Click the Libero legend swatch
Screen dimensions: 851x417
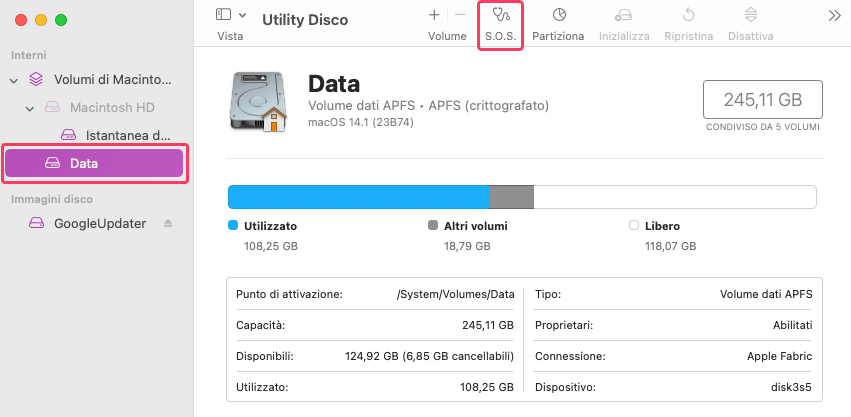click(633, 225)
